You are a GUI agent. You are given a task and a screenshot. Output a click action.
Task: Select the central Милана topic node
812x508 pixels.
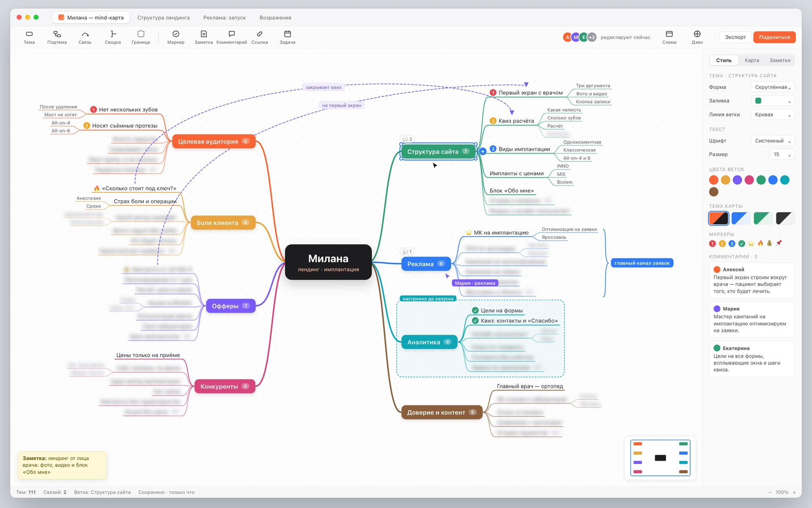328,262
